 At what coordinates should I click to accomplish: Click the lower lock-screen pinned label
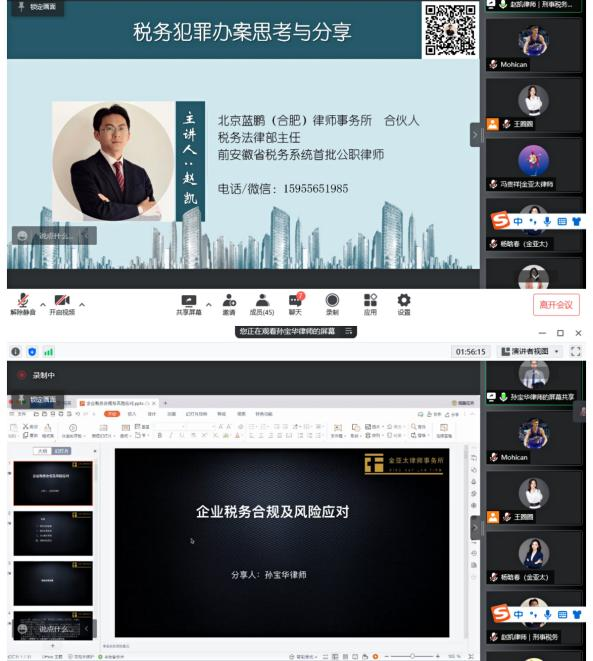coord(36,399)
